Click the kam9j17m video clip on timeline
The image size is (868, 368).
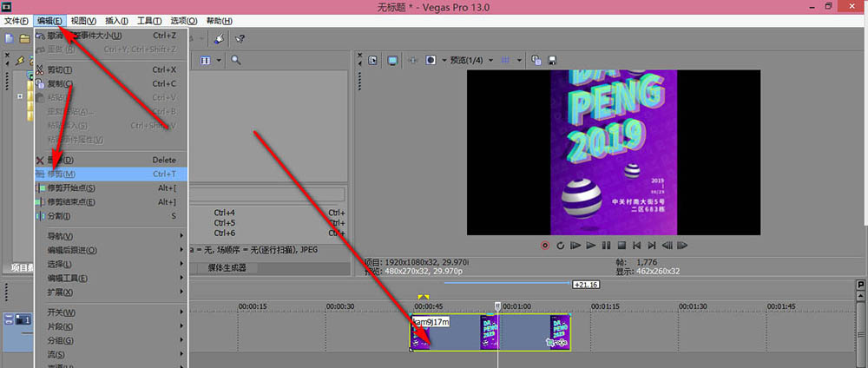point(490,332)
